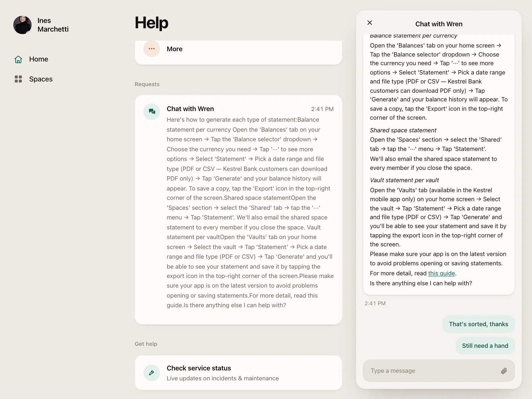The width and height of the screenshot is (532, 399).
Task: Reply with "Still need a hand"
Action: (485, 346)
